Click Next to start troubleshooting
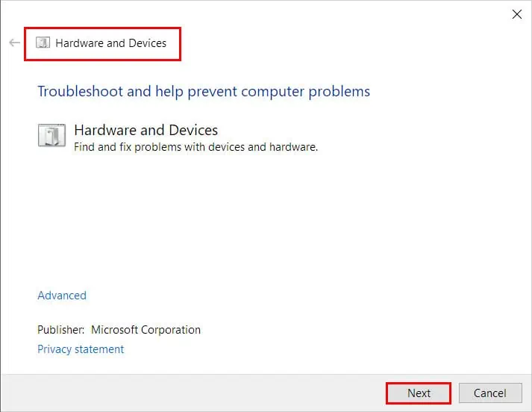Screen dimensions: 532x412 419,393
